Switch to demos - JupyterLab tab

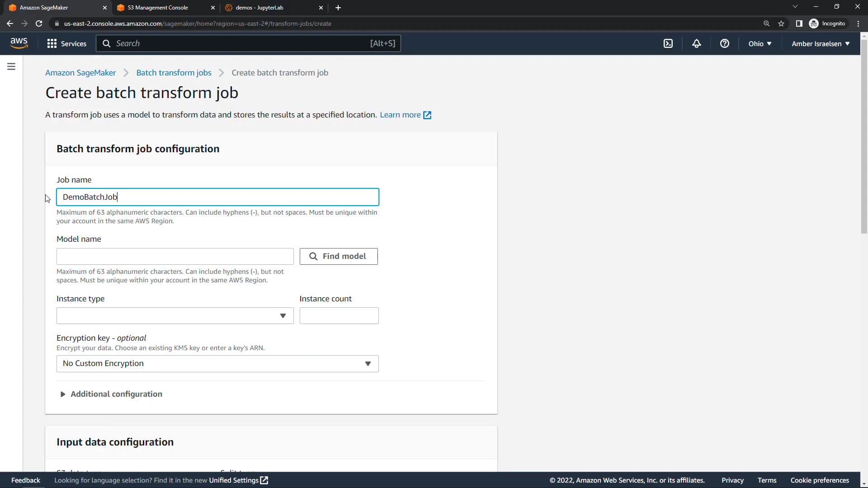(x=259, y=8)
